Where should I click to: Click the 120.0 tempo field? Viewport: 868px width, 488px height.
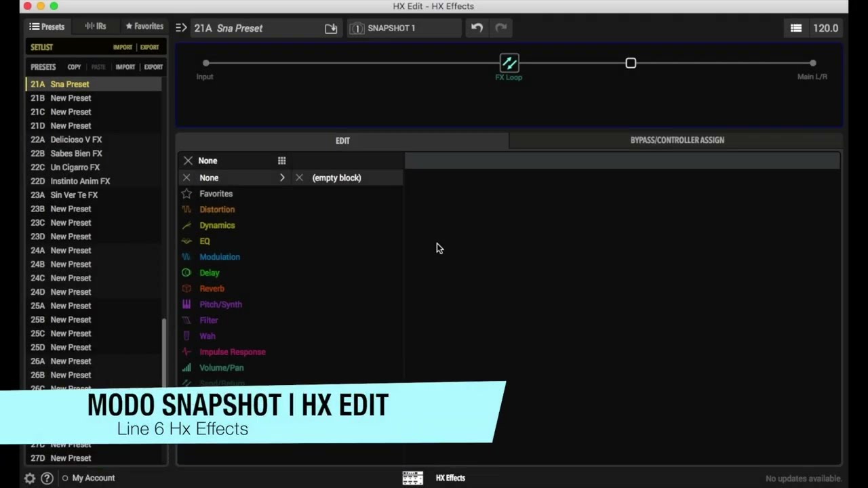coord(825,28)
